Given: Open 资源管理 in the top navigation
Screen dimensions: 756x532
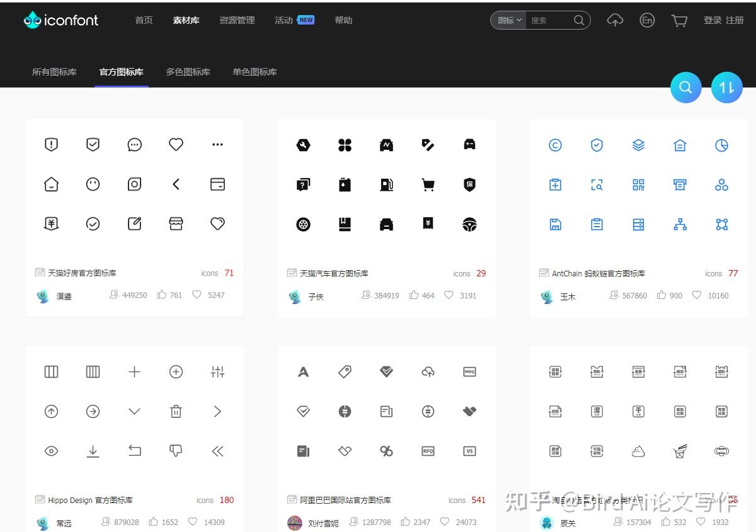Looking at the screenshot, I should [x=237, y=20].
